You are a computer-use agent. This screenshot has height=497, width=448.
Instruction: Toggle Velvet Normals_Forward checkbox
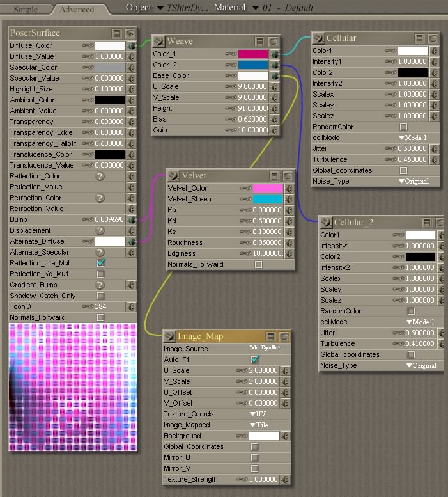click(259, 264)
